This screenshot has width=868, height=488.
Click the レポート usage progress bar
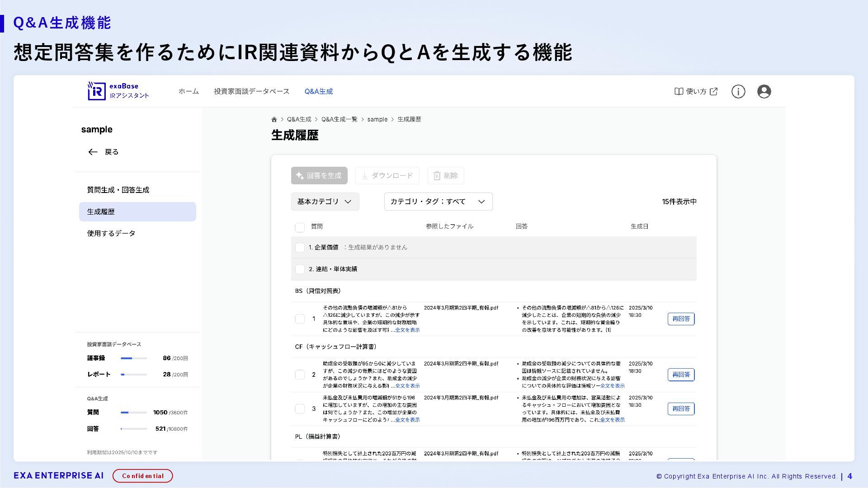pos(134,375)
